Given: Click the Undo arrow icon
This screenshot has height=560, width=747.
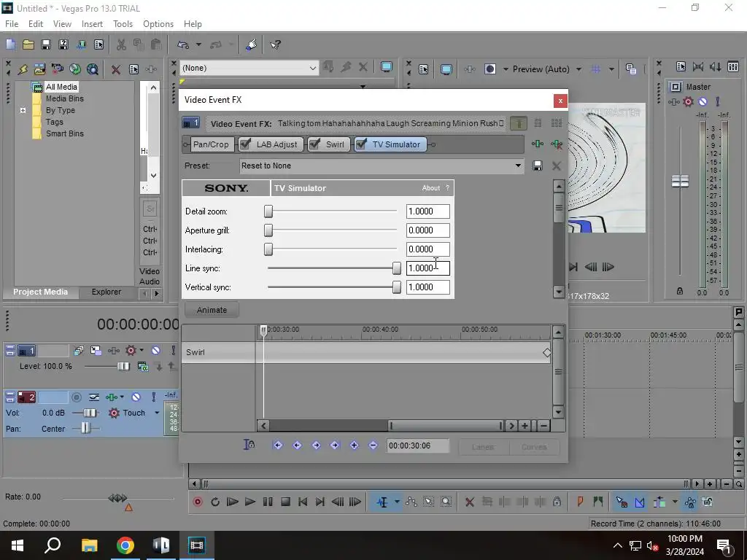Looking at the screenshot, I should tap(183, 44).
